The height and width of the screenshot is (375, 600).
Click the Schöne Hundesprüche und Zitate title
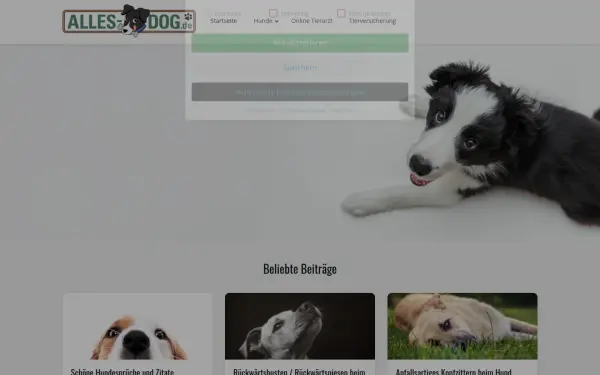point(122,372)
